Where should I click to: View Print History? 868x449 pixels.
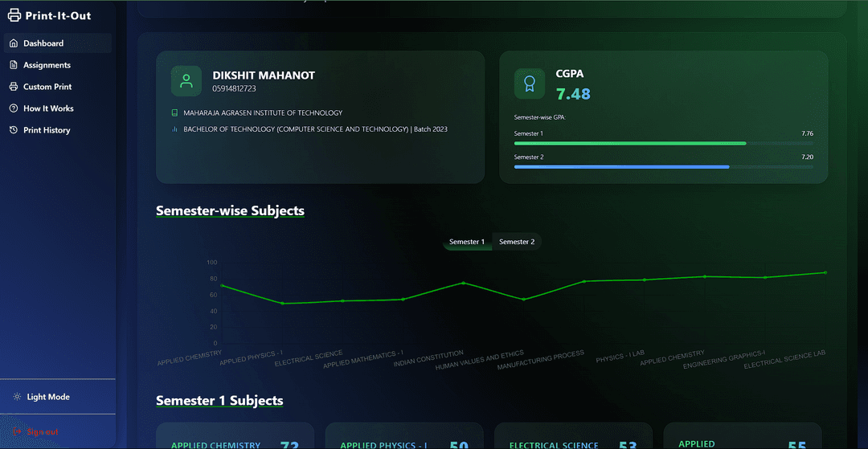tap(58, 130)
